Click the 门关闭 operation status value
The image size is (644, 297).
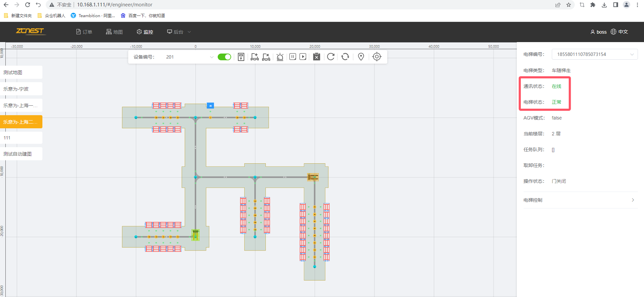(559, 181)
